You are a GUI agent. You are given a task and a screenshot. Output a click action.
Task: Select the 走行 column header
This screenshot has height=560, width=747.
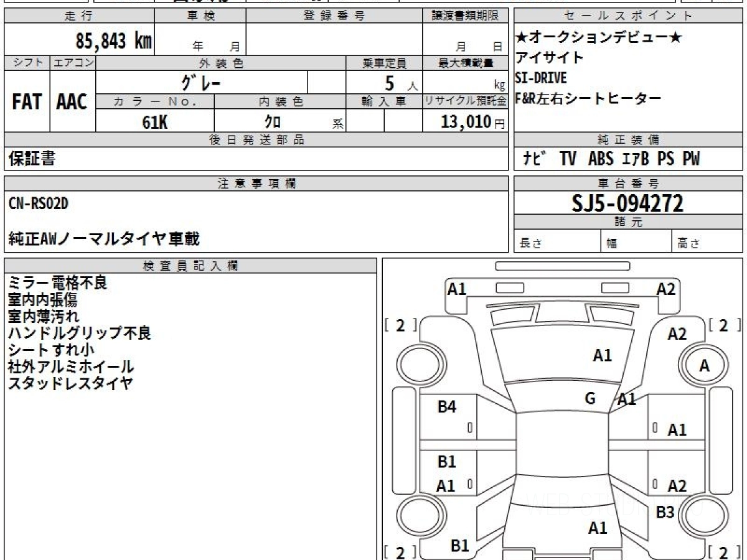pyautogui.click(x=78, y=16)
